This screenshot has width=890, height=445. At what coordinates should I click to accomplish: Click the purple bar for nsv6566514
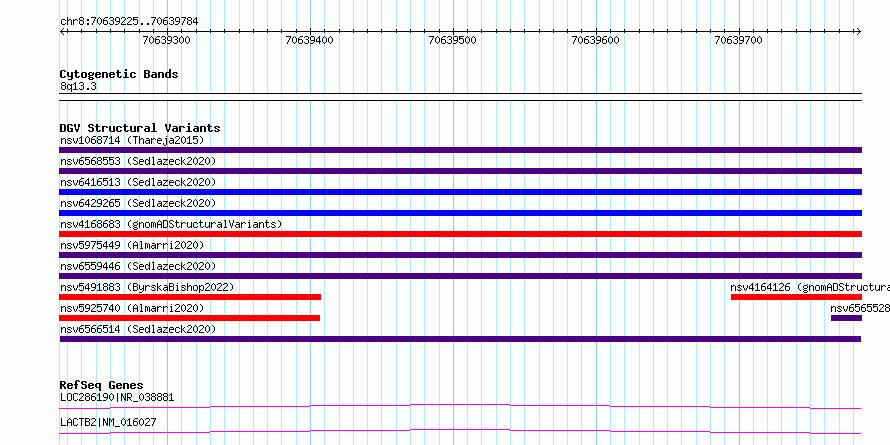tap(460, 339)
